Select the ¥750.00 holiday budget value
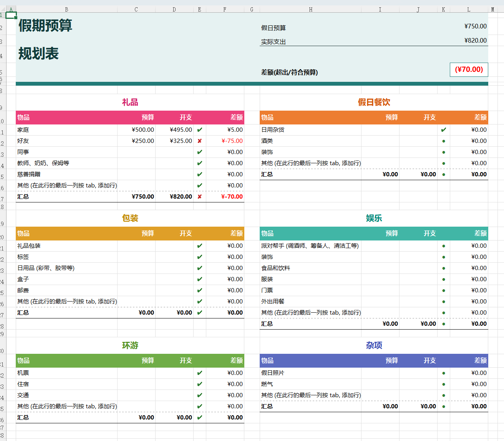 [475, 26]
